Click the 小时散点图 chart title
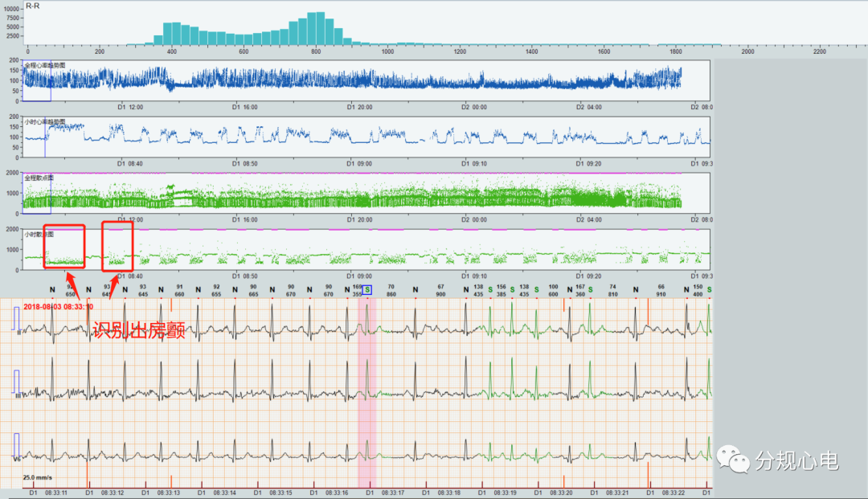Viewport: 868px width, 499px height. pos(39,235)
